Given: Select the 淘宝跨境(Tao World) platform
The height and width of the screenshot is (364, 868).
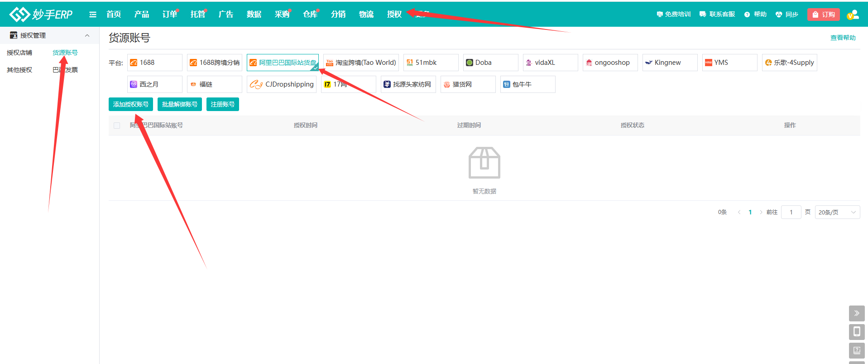Looking at the screenshot, I should (361, 63).
